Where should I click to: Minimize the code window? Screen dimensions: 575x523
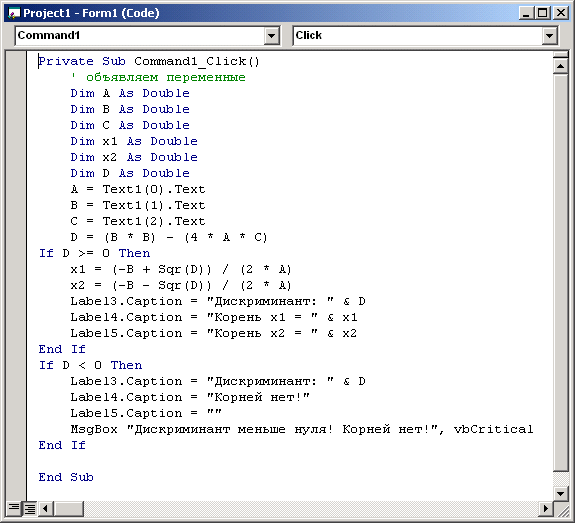click(526, 13)
